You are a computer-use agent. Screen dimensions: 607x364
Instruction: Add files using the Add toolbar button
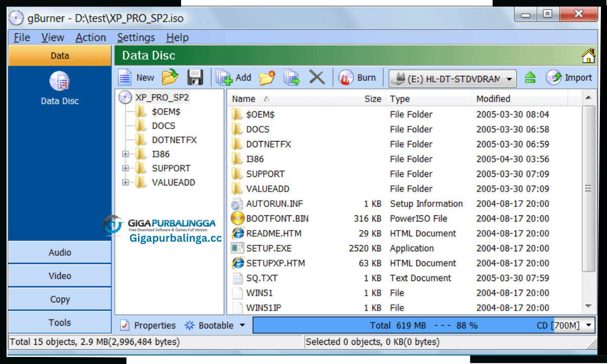[234, 77]
